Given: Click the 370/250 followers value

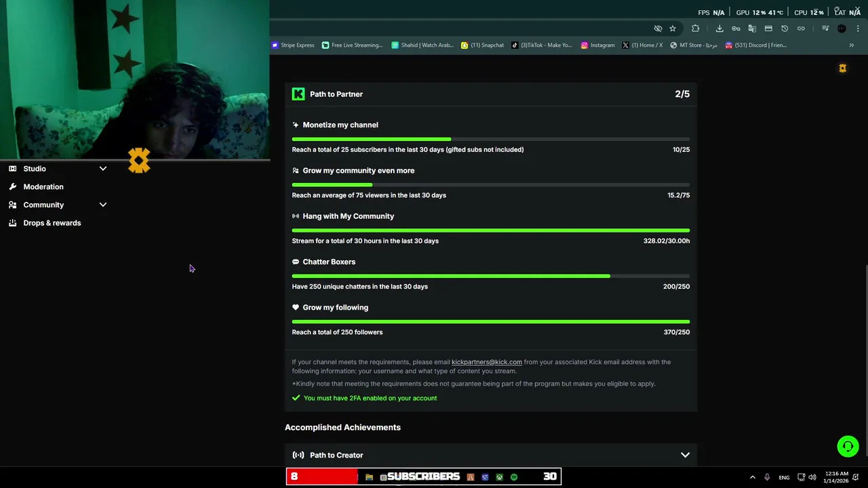Looking at the screenshot, I should (x=677, y=332).
